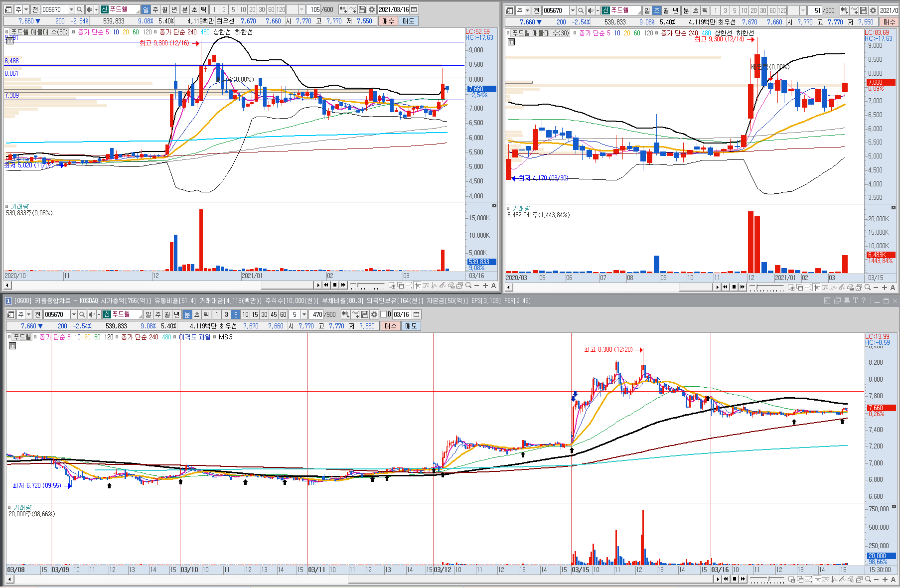This screenshot has height=588, width=900.
Task: Click stock search magnifier in minute chart
Action: tap(82, 314)
